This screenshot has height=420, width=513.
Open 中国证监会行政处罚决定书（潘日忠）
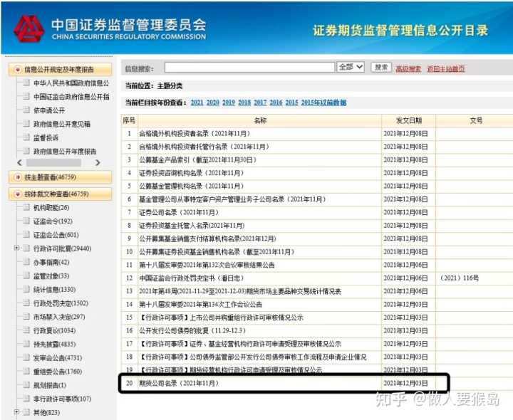(x=192, y=278)
